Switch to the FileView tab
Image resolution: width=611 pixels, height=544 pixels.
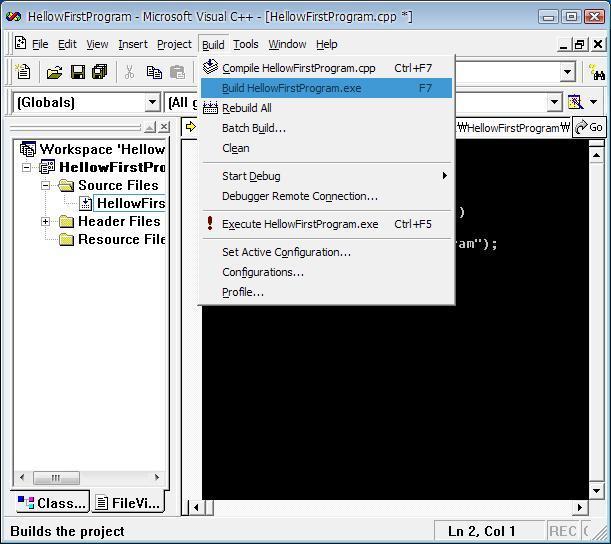[128, 503]
